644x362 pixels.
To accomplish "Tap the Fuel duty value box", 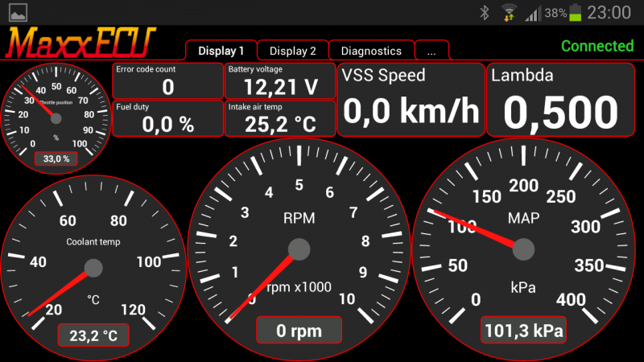I will pos(167,117).
